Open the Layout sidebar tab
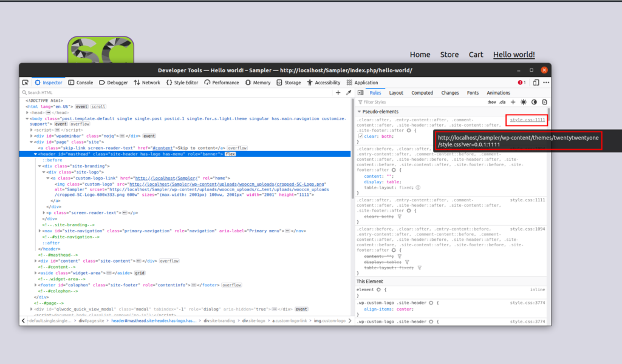Screen dimensions: 622x364 tap(396, 93)
